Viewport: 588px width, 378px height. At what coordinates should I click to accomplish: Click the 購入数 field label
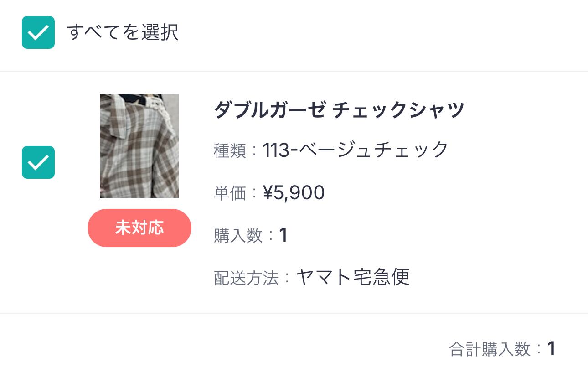pyautogui.click(x=238, y=236)
